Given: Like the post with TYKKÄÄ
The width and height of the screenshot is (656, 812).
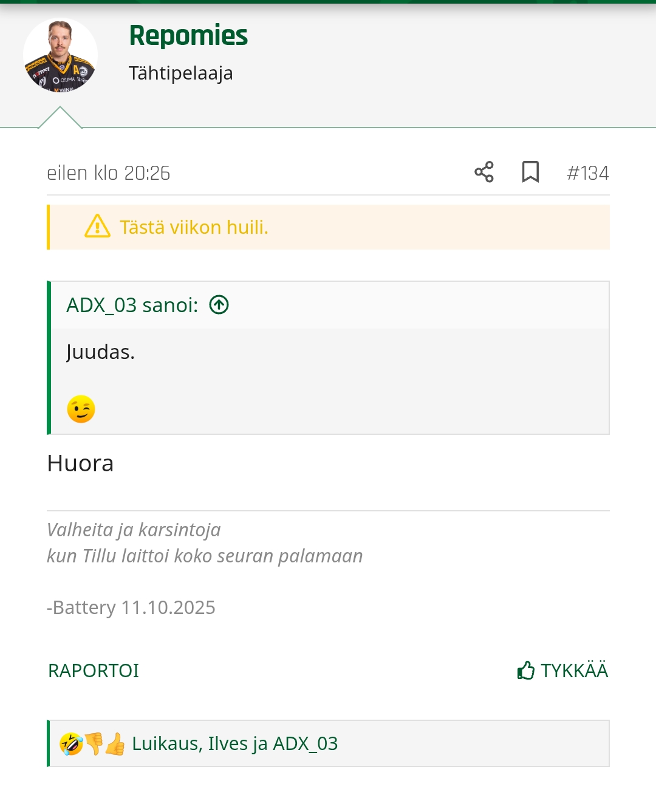Looking at the screenshot, I should point(562,670).
